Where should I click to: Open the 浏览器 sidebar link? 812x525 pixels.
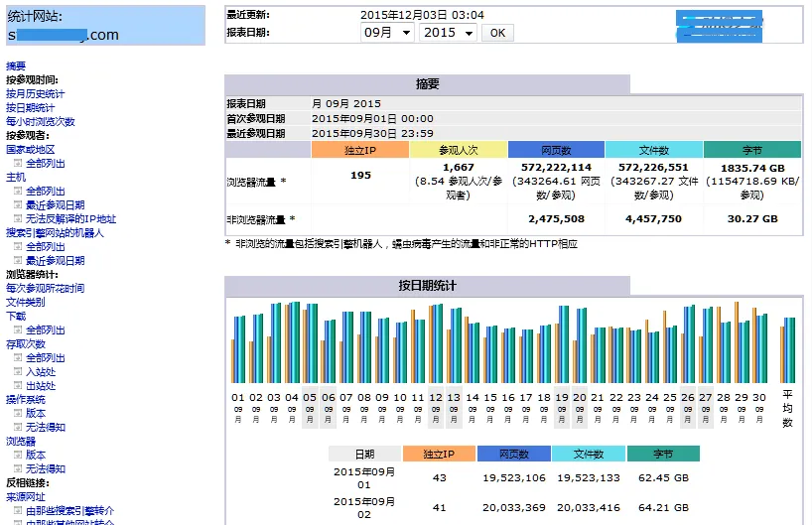click(21, 441)
